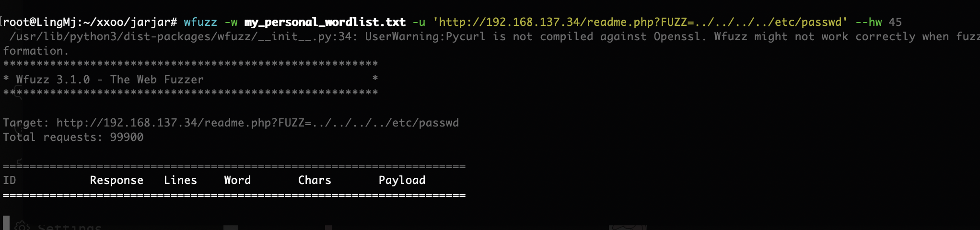
Task: Click the ID column header
Action: (10, 180)
